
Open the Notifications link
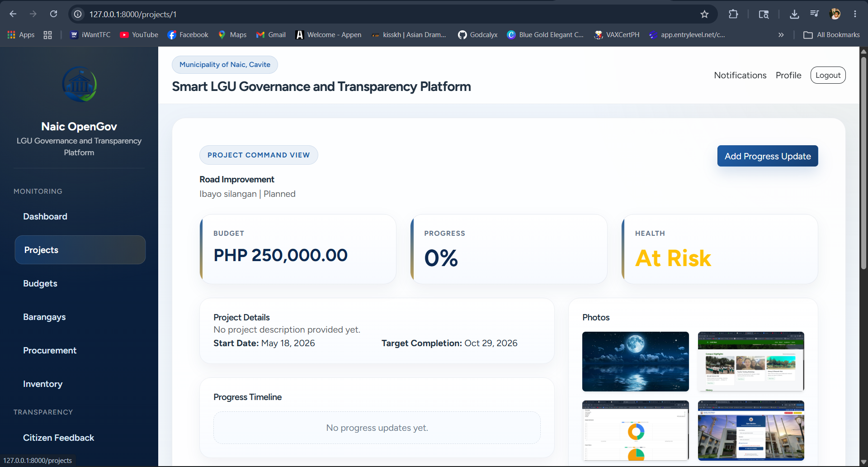740,75
